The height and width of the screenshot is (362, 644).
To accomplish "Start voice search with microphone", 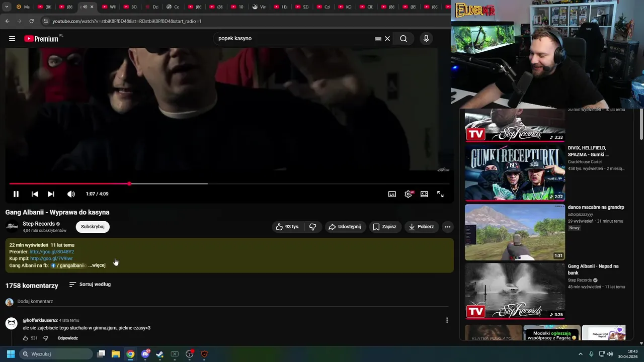I will [x=426, y=39].
